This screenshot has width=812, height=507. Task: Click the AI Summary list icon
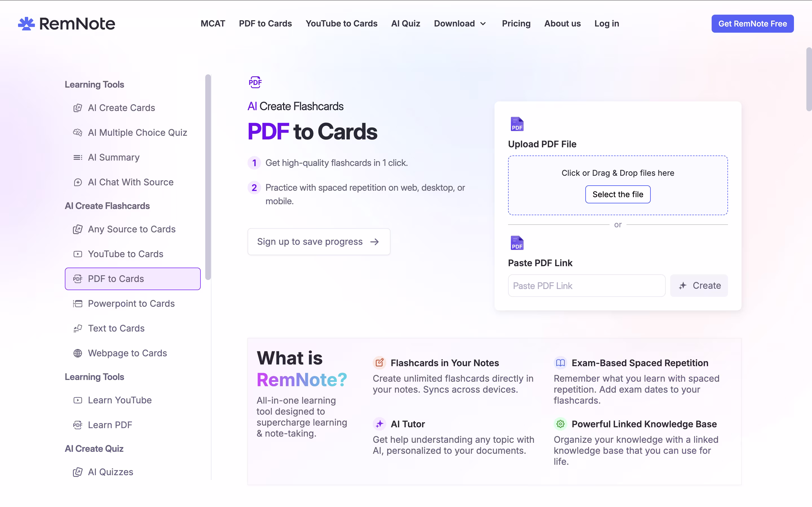(x=78, y=158)
